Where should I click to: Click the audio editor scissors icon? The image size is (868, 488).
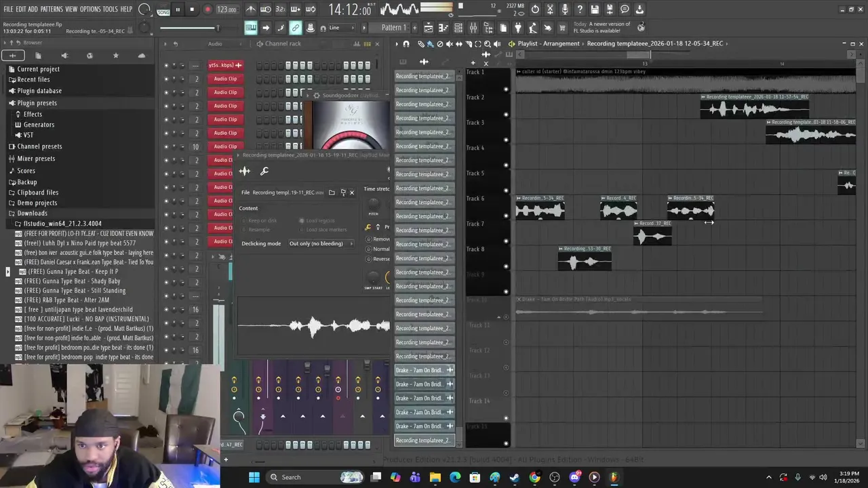tap(550, 9)
